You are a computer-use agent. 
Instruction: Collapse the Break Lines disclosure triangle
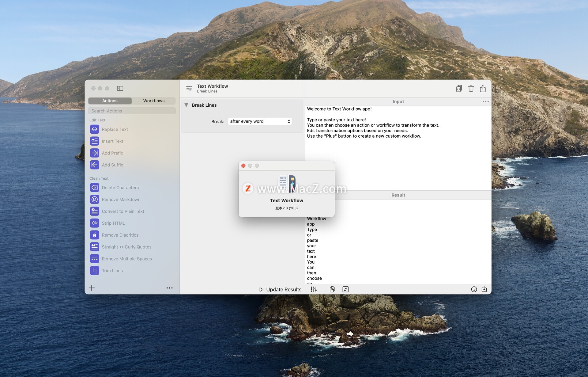[x=186, y=105]
